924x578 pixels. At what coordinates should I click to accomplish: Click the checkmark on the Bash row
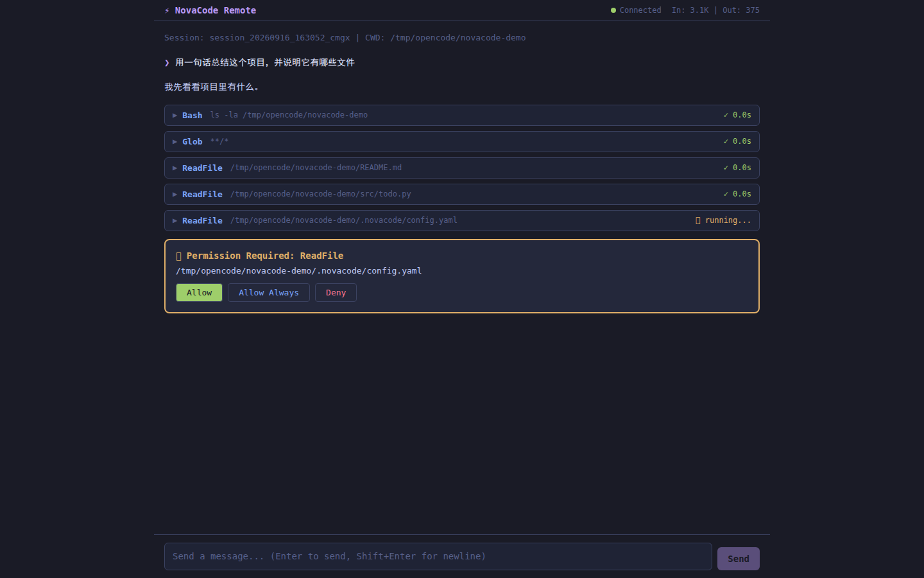(x=726, y=115)
